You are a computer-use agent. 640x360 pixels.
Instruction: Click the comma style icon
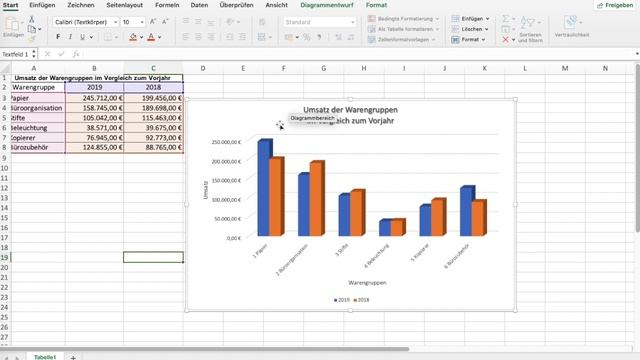point(319,37)
